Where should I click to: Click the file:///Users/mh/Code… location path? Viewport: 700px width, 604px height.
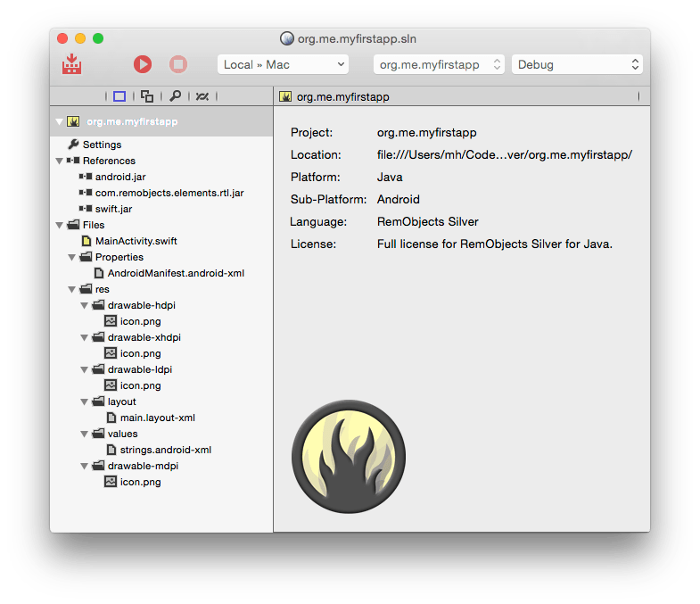tap(505, 155)
